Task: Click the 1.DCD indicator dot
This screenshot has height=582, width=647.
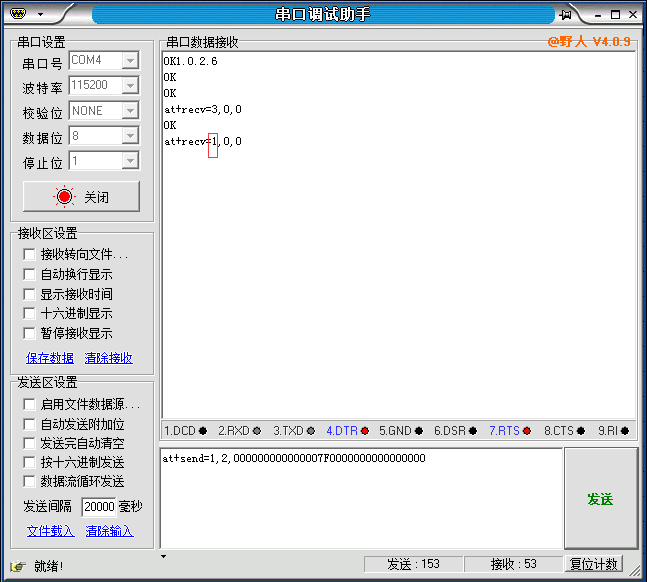Action: coord(203,431)
